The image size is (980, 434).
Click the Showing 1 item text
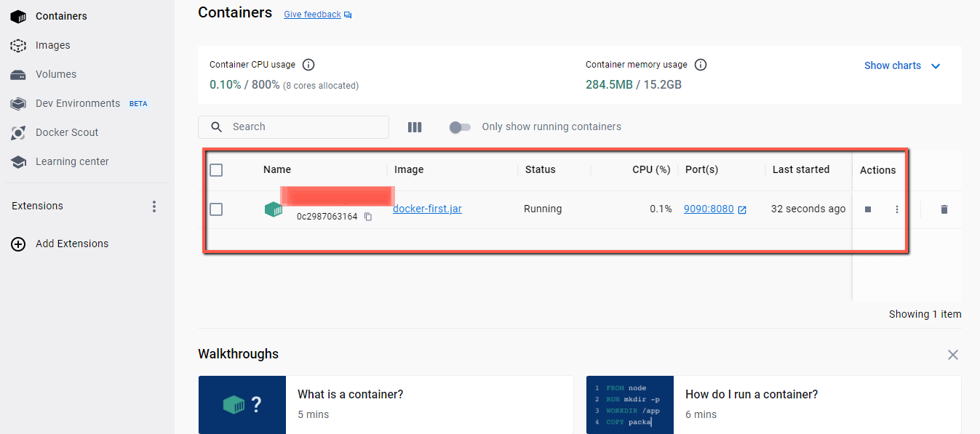[x=925, y=314]
